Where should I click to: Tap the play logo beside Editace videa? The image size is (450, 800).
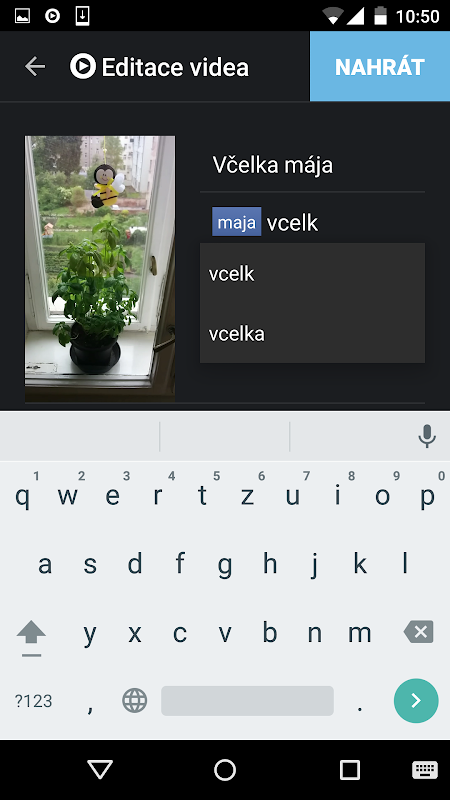click(x=83, y=66)
